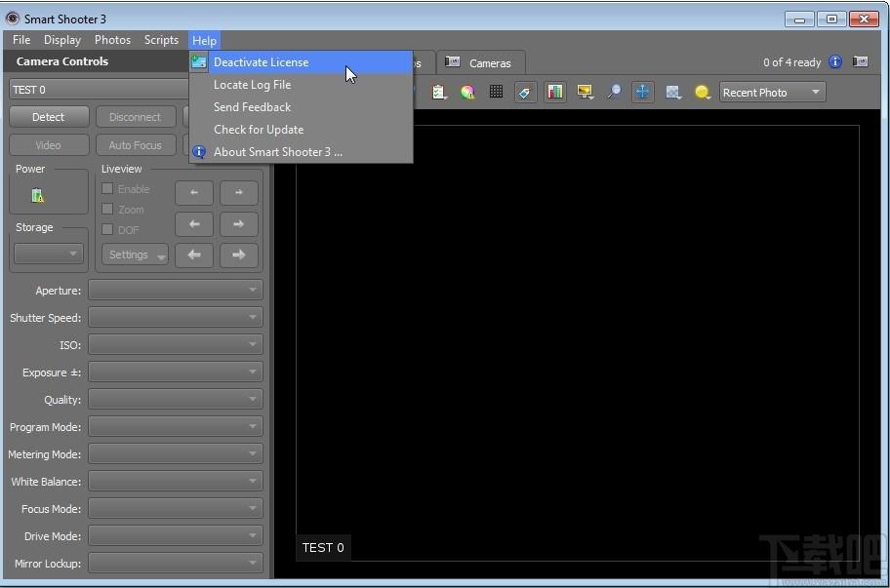Click the 0 of 4 ready status text
Screen dimensions: 890x588
[791, 62]
